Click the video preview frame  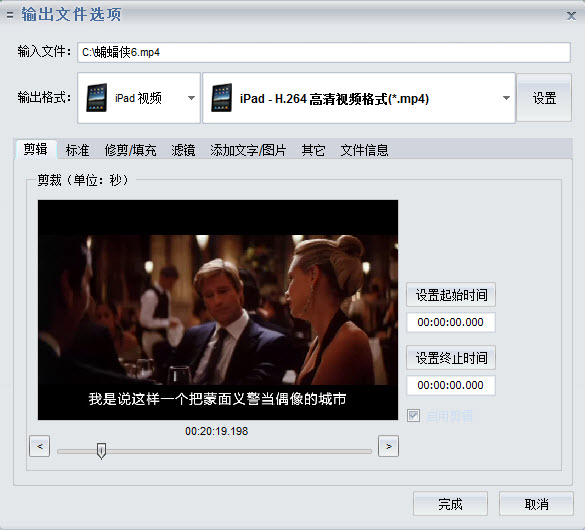pos(218,310)
